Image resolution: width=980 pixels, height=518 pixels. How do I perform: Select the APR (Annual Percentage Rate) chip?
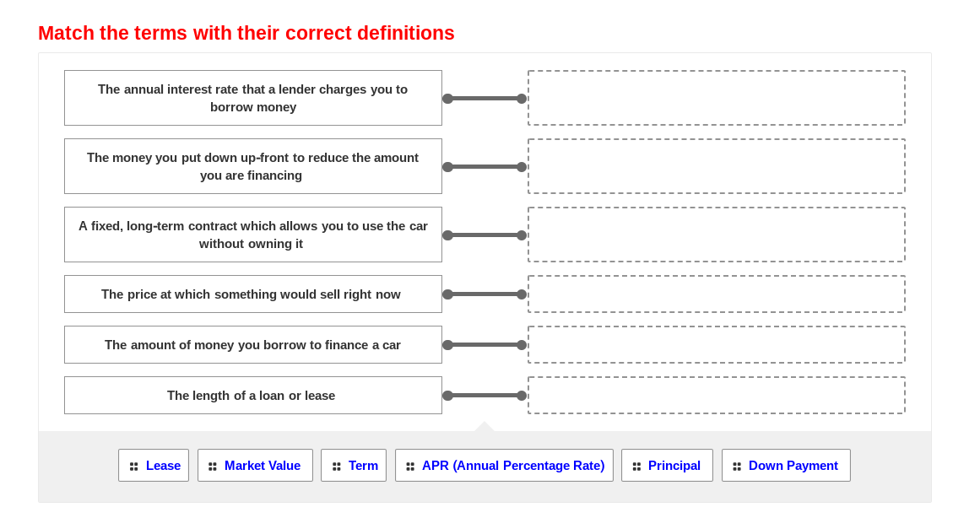coord(504,465)
